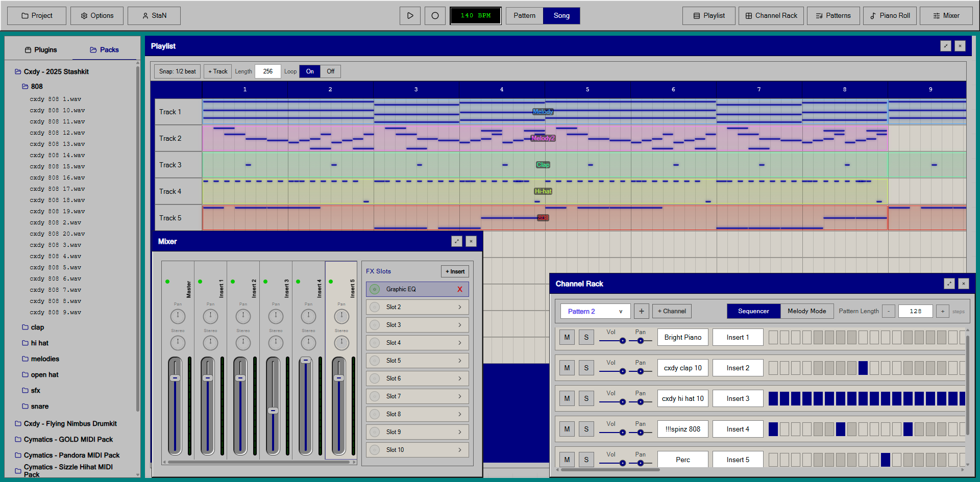Image resolution: width=980 pixels, height=482 pixels.
Task: Open the Piano Roll from the toolbar
Action: click(890, 16)
